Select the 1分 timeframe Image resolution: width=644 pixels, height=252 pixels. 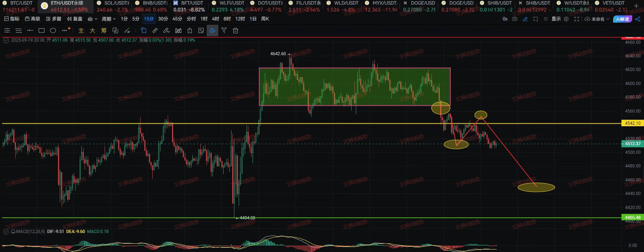pyautogui.click(x=124, y=19)
